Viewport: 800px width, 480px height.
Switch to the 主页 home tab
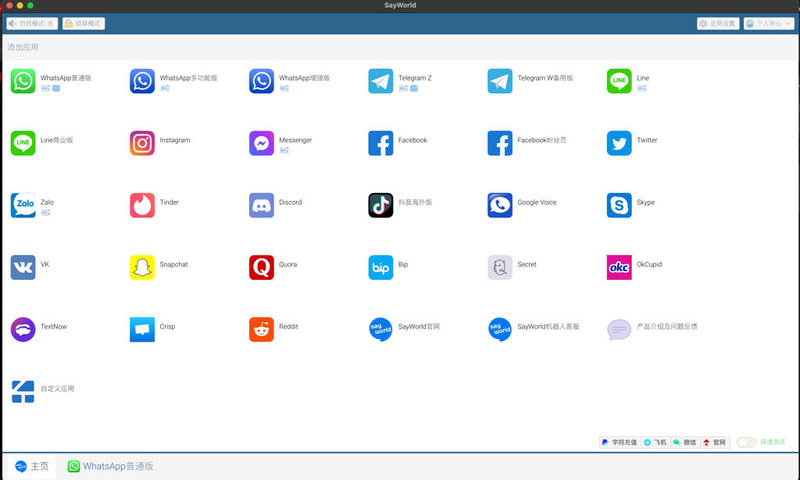point(32,466)
